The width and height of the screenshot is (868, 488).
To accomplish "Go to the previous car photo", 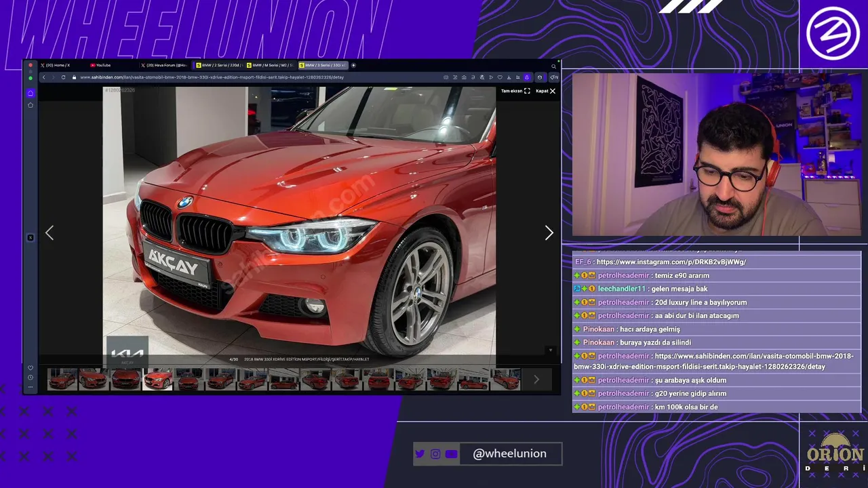I will tap(50, 233).
